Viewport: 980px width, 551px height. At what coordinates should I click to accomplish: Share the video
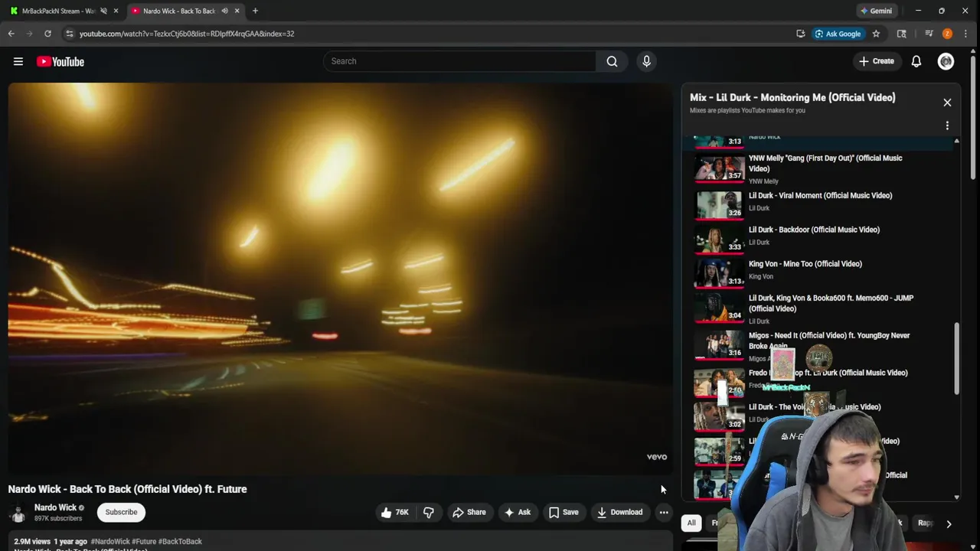click(x=469, y=512)
